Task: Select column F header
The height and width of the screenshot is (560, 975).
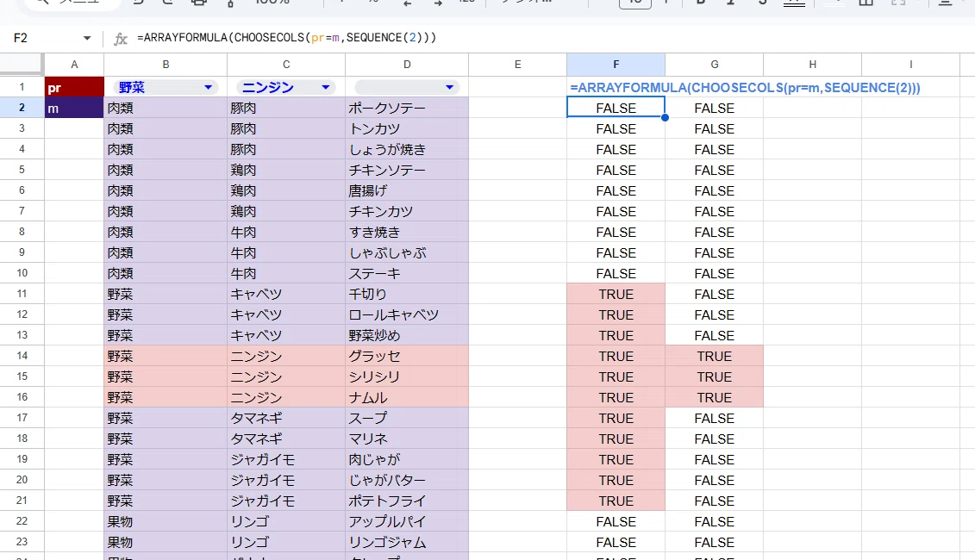Action: coord(616,65)
